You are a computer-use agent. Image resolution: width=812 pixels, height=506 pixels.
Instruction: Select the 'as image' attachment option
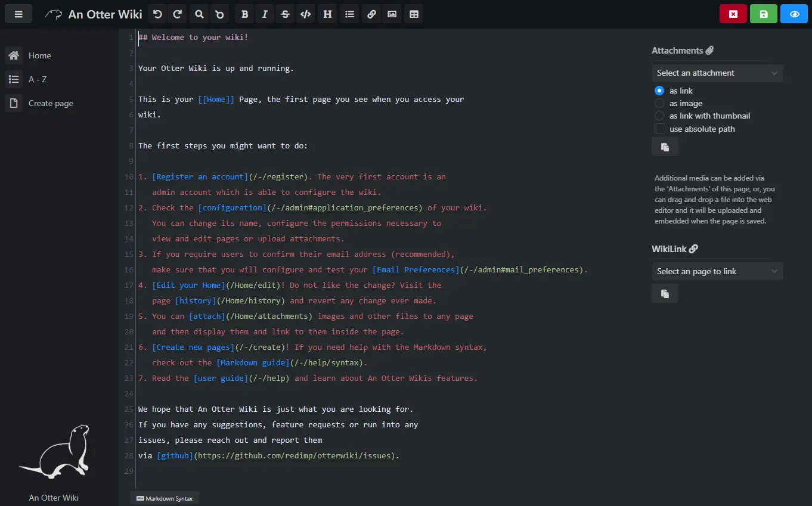pyautogui.click(x=659, y=103)
